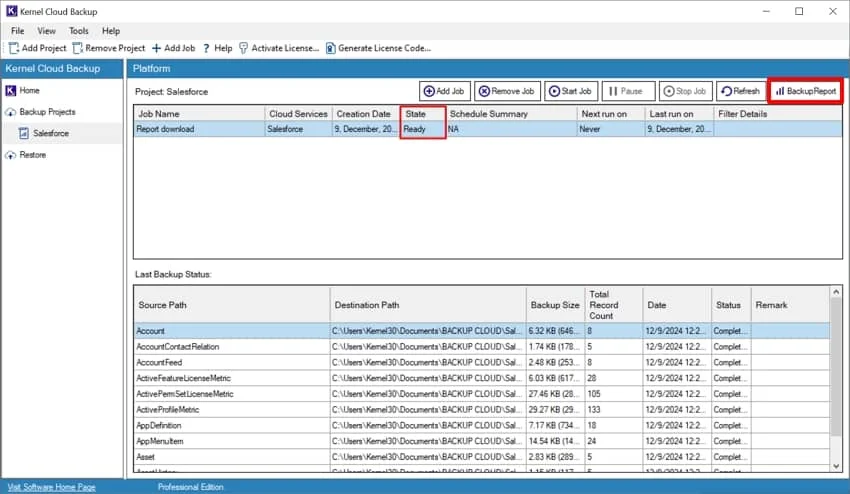Click the Backup Size column header
The height and width of the screenshot is (494, 850).
tap(556, 305)
